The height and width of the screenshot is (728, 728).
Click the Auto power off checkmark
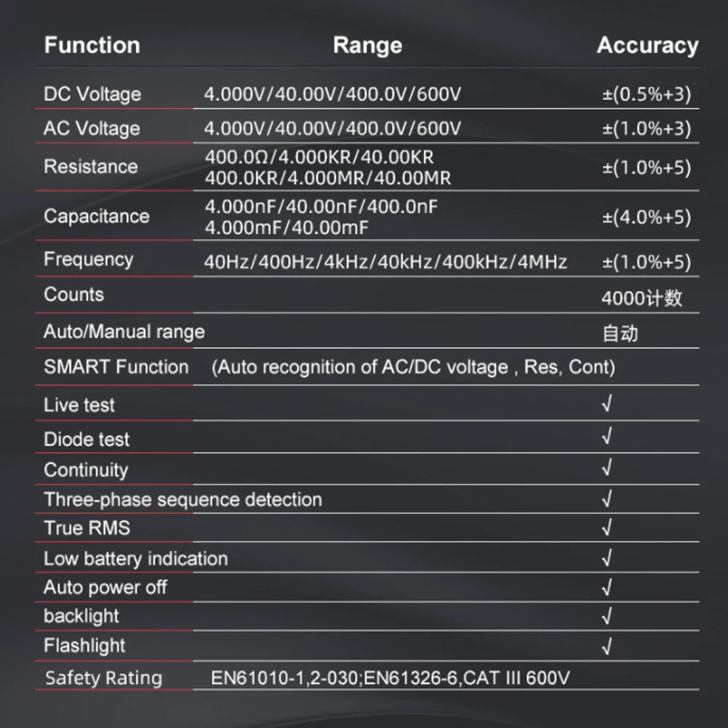point(607,587)
